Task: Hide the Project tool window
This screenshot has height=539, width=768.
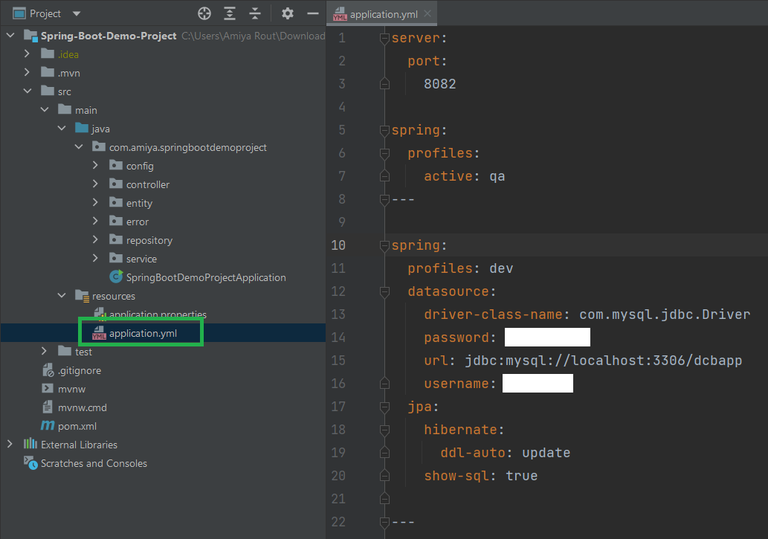Action: [313, 14]
